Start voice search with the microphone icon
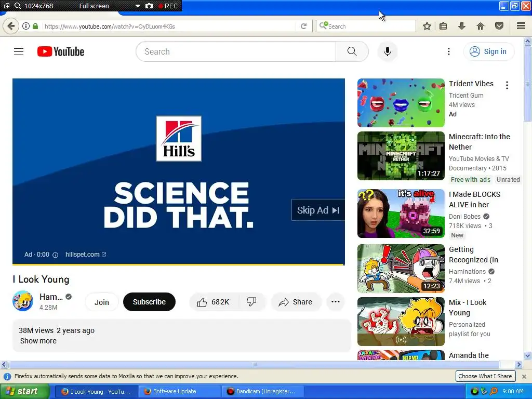Viewport: 532px width, 399px height. click(x=387, y=51)
